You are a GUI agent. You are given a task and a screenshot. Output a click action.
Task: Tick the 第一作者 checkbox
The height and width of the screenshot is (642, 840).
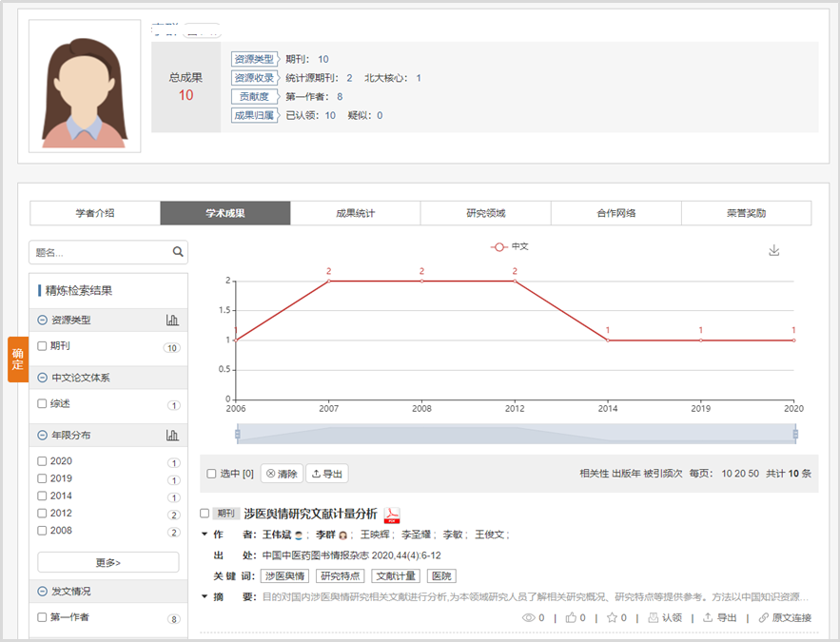pyautogui.click(x=42, y=618)
